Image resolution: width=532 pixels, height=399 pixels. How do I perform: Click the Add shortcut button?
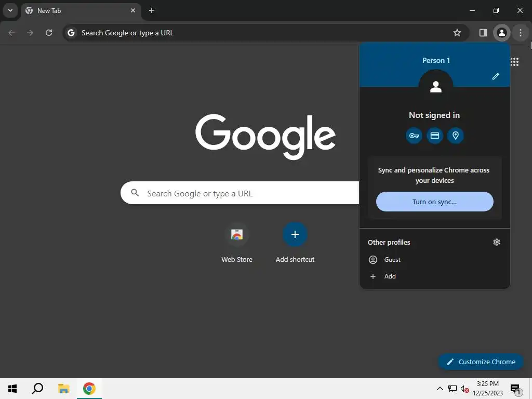[x=295, y=243]
